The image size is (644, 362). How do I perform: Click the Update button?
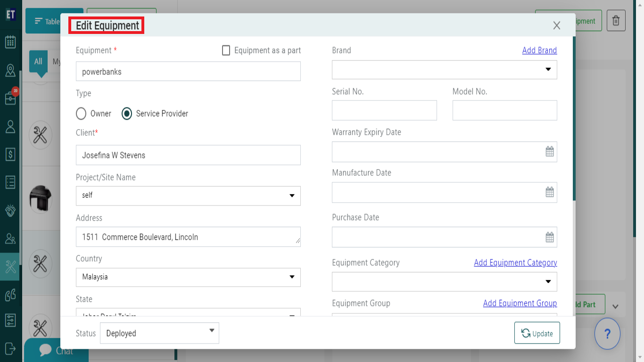pos(537,333)
